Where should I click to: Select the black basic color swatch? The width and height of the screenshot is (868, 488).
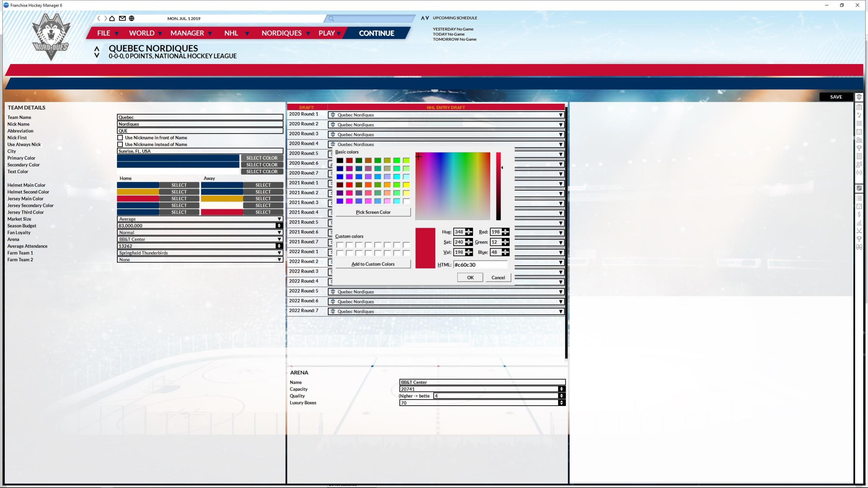coord(340,160)
